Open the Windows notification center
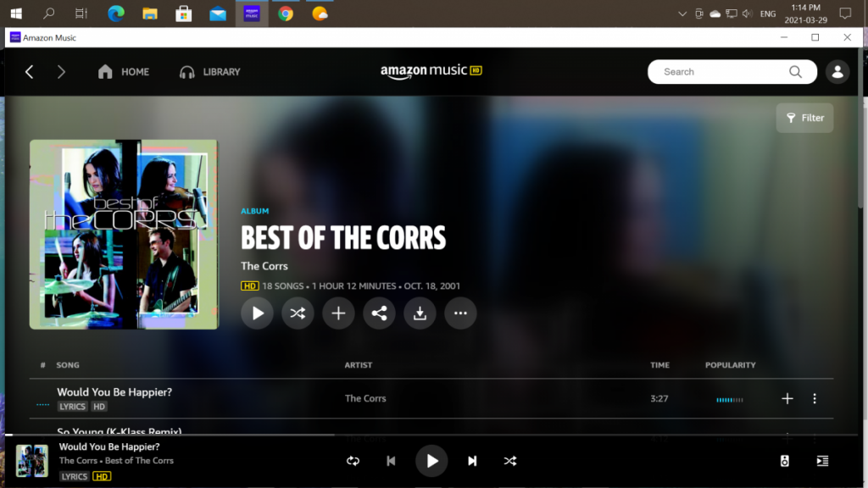The height and width of the screenshot is (488, 868). (x=845, y=14)
